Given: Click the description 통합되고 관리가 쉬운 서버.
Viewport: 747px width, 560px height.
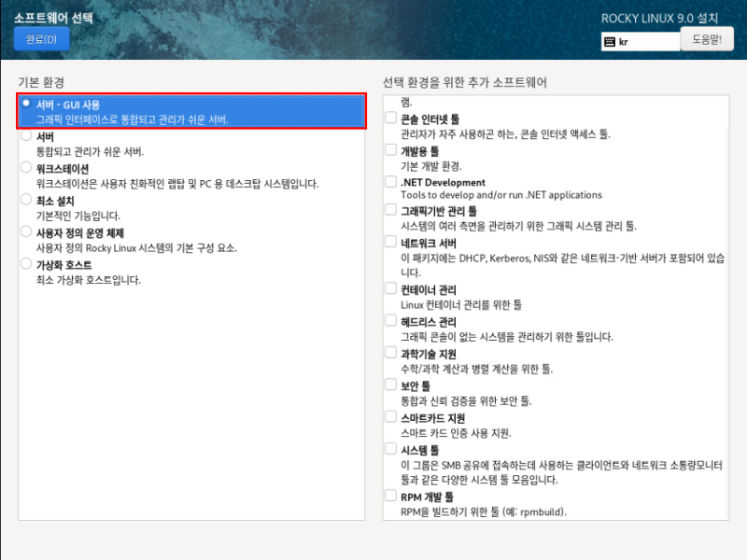Looking at the screenshot, I should 90,152.
